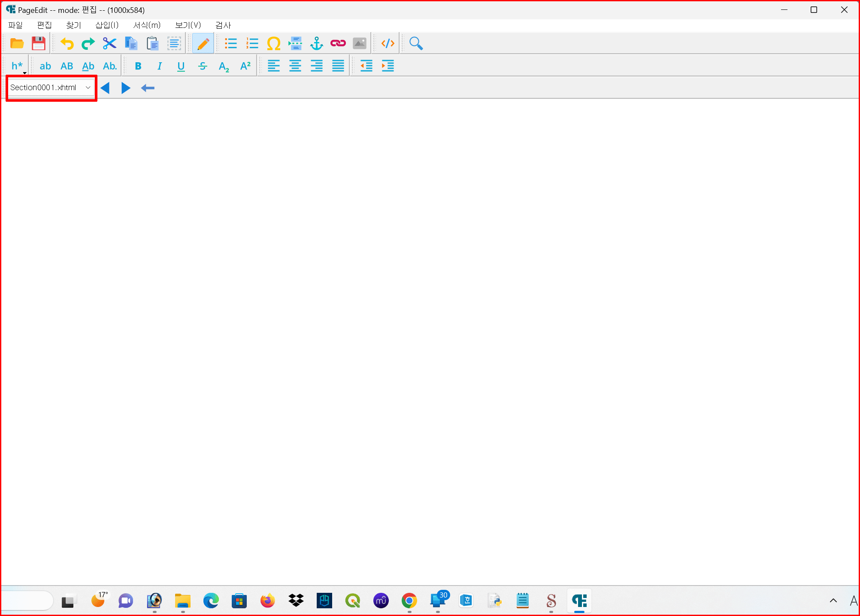Click the anchor Insert ID icon
This screenshot has height=616, width=860.
click(x=316, y=43)
